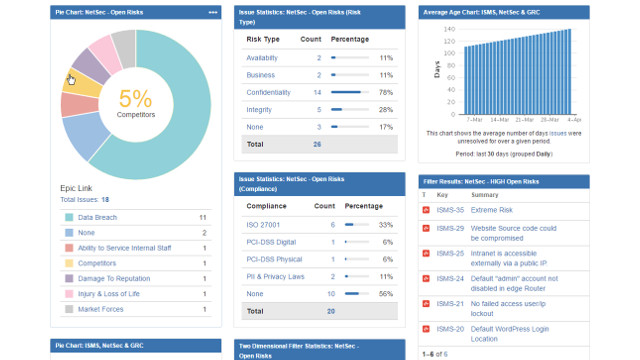Open the Injury & Loss of Life link
This screenshot has height=360, width=640.
click(x=109, y=294)
